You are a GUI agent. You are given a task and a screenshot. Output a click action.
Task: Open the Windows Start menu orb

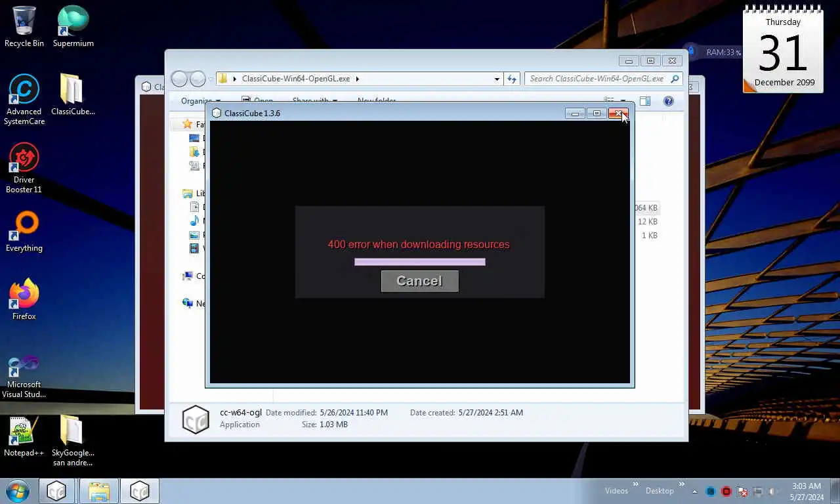(x=17, y=491)
